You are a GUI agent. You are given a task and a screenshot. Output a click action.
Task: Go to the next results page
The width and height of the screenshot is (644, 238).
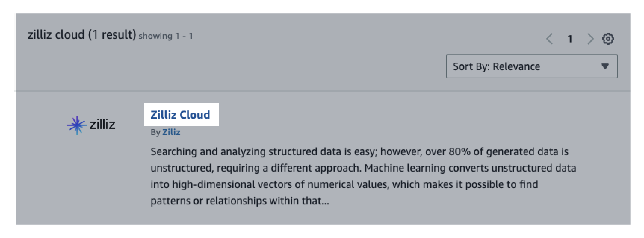coord(590,39)
